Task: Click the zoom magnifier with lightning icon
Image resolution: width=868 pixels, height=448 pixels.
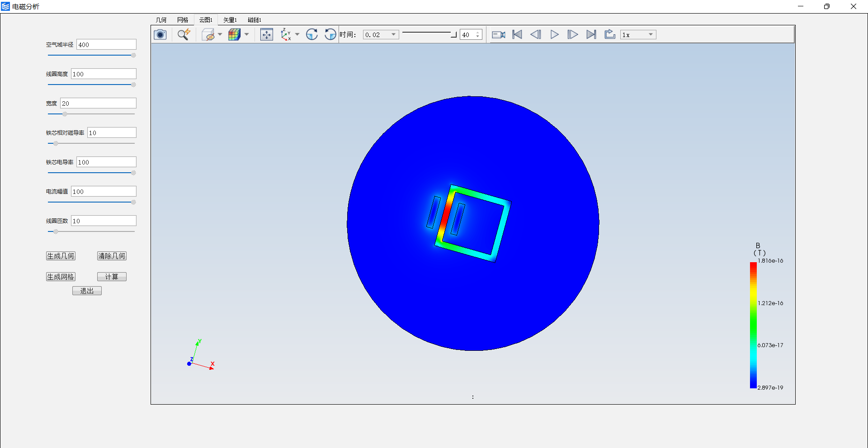Action: (184, 35)
